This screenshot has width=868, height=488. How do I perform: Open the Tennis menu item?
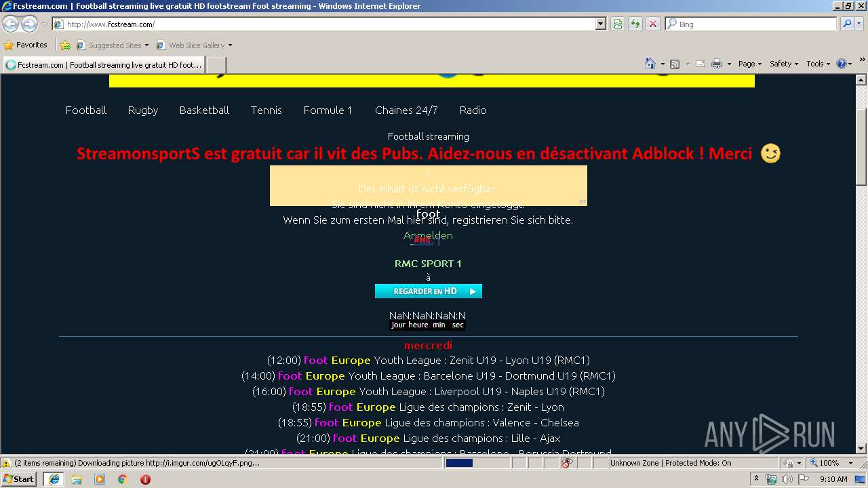[266, 110]
